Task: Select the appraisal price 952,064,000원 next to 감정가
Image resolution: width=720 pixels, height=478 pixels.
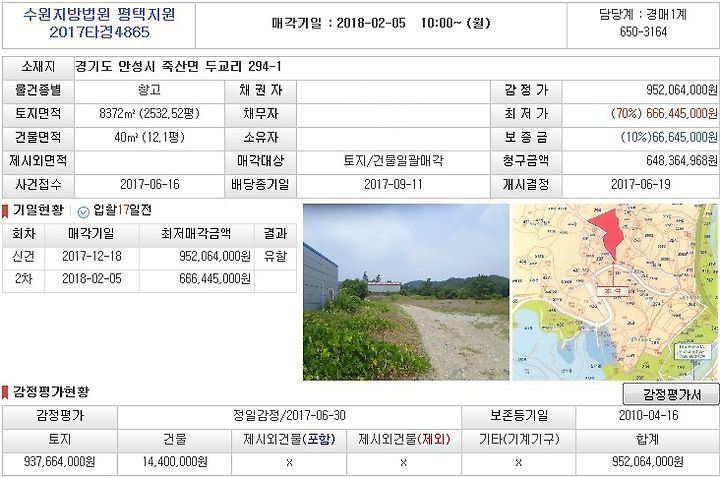Action: (681, 90)
